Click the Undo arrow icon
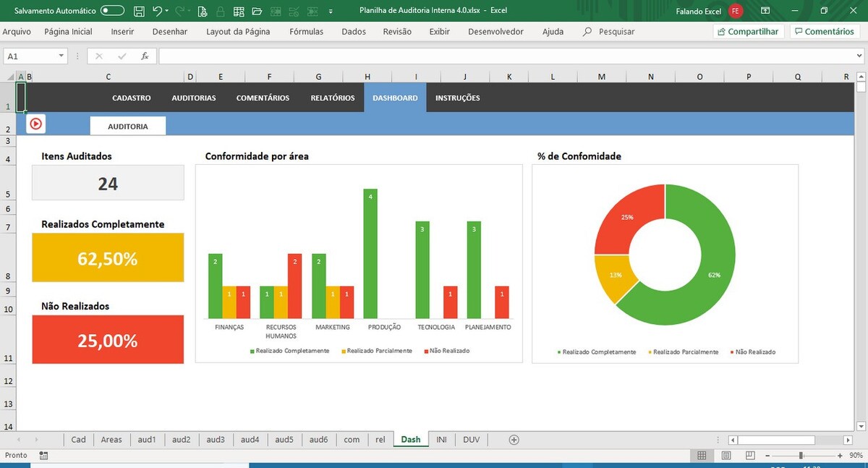 point(157,11)
